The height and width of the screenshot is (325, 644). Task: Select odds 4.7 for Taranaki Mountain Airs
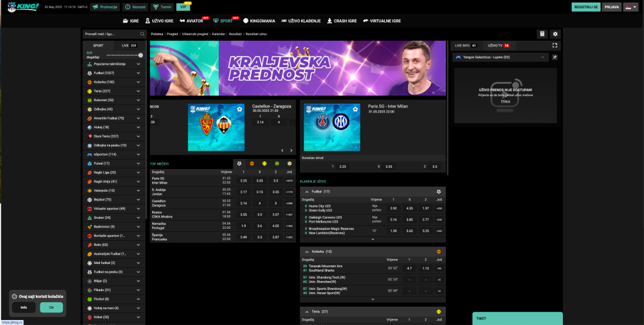pos(409,268)
